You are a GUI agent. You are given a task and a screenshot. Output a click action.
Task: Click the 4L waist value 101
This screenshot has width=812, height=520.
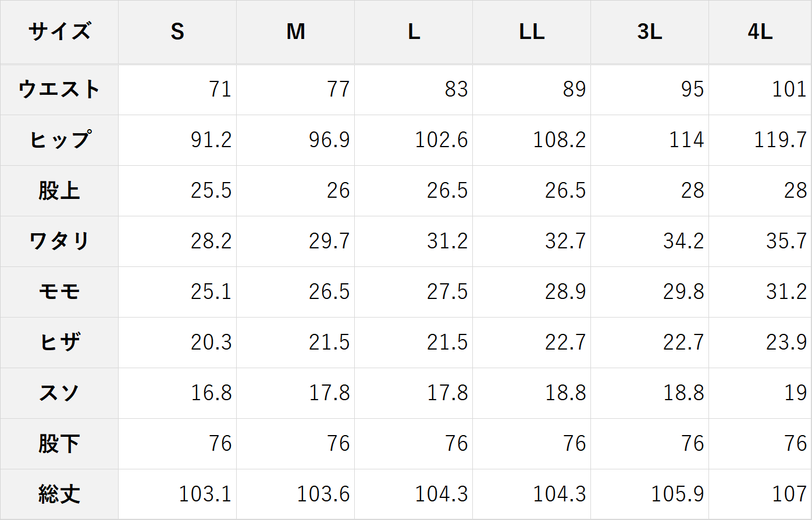pos(789,90)
